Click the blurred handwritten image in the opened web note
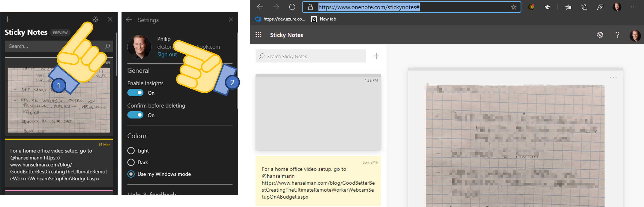This screenshot has height=207, width=644. coord(515,146)
